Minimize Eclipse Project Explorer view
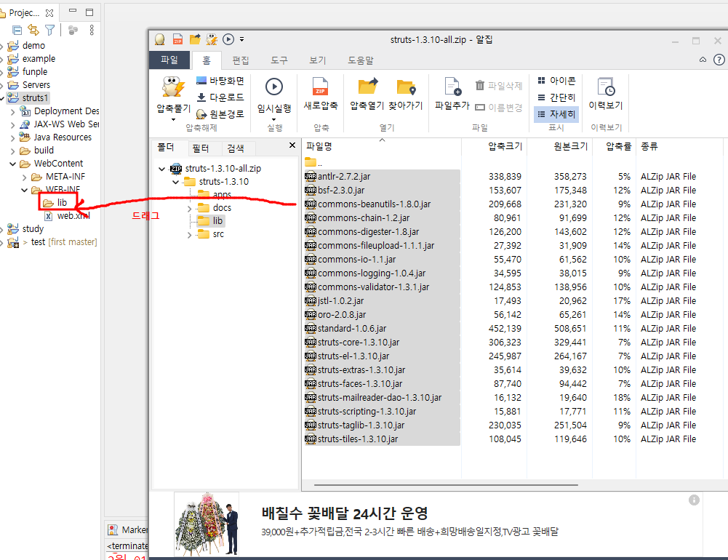 tap(73, 12)
